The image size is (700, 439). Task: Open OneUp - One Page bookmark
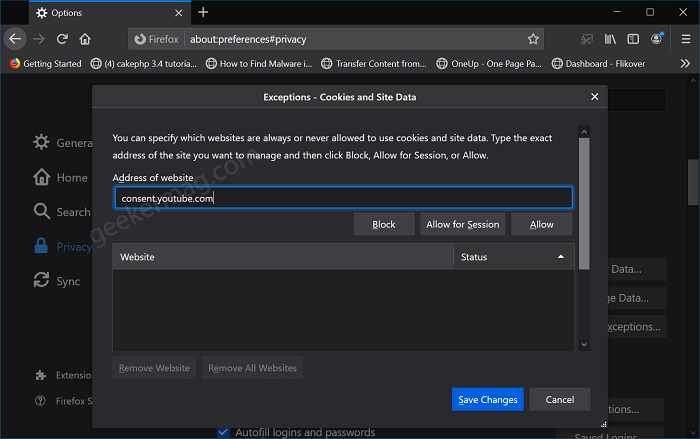pos(489,63)
